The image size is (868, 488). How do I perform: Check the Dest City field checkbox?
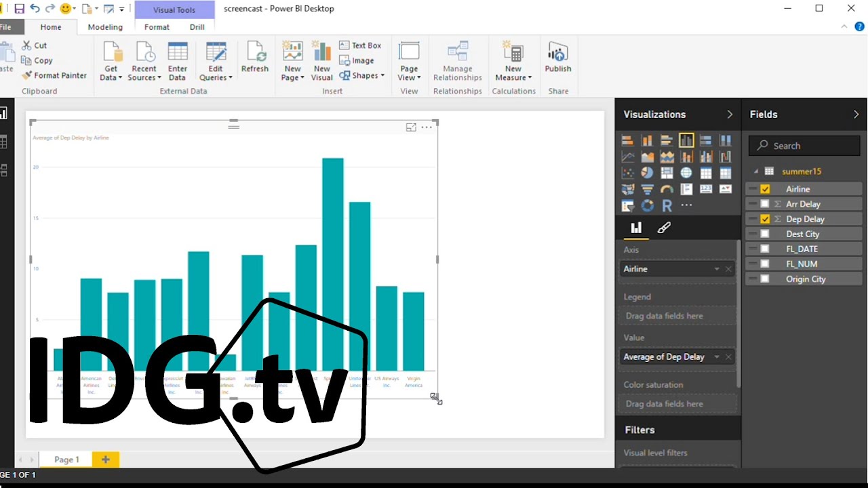[765, 234]
